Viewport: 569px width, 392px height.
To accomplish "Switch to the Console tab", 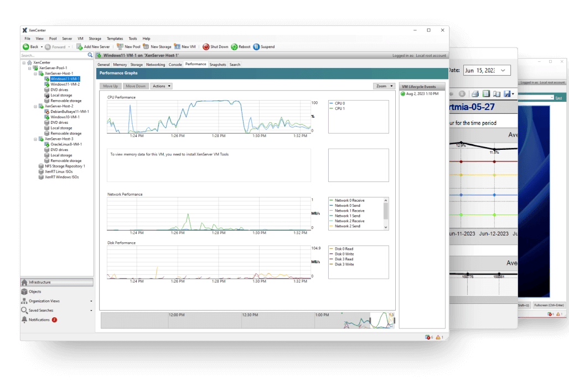I will coord(175,65).
